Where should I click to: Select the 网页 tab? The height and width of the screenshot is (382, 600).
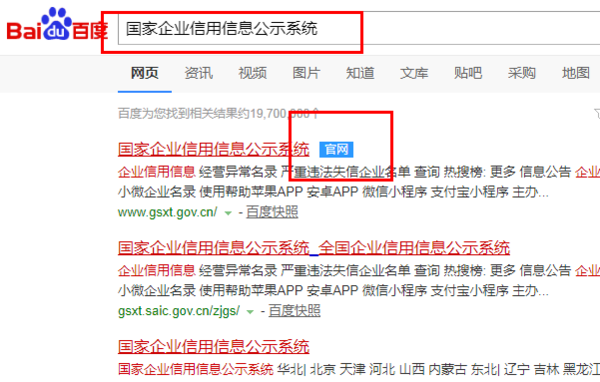[144, 73]
